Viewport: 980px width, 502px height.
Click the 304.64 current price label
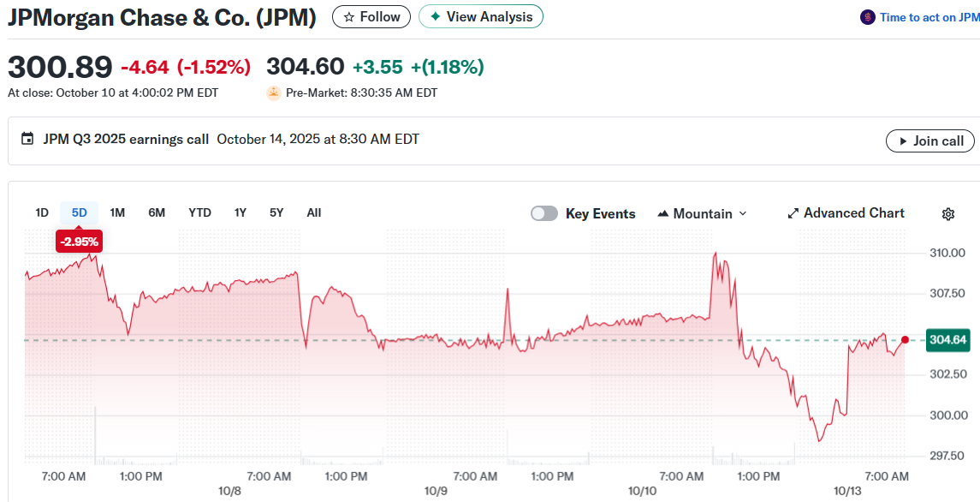coord(947,340)
